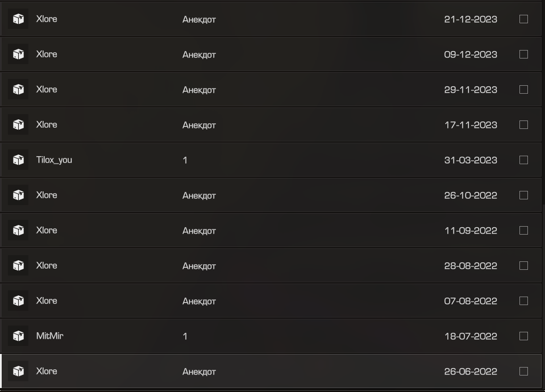545x392 pixels.
Task: Select checkbox on Tilox_you row
Action: [x=523, y=160]
